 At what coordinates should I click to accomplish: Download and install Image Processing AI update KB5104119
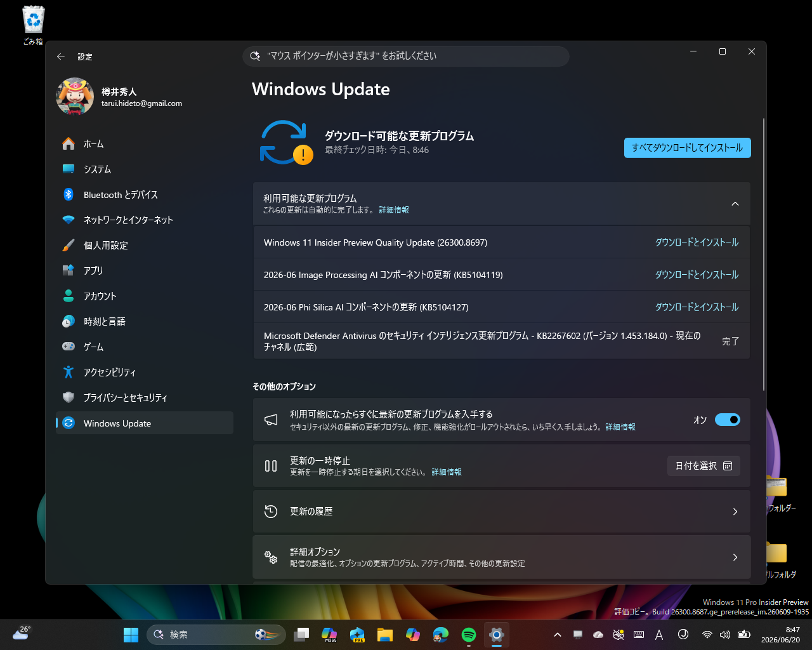click(697, 275)
